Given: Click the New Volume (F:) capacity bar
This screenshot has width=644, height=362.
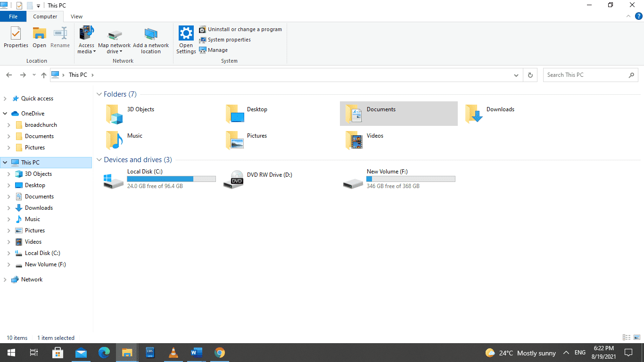Looking at the screenshot, I should [x=410, y=179].
